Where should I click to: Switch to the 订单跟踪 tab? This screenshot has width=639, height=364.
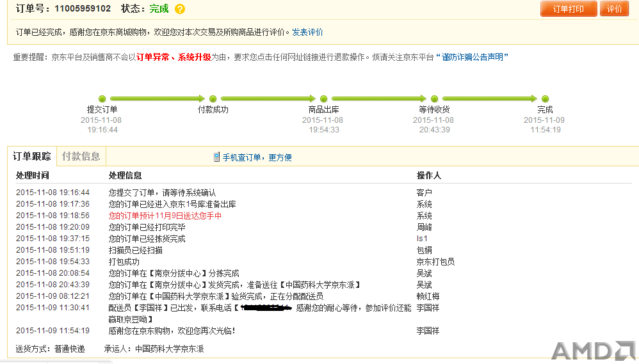click(x=32, y=156)
